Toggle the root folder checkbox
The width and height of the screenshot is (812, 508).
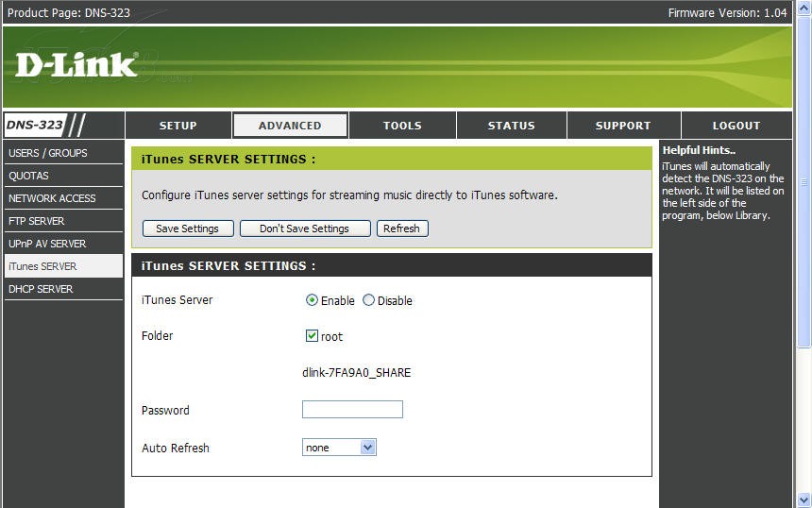point(312,336)
